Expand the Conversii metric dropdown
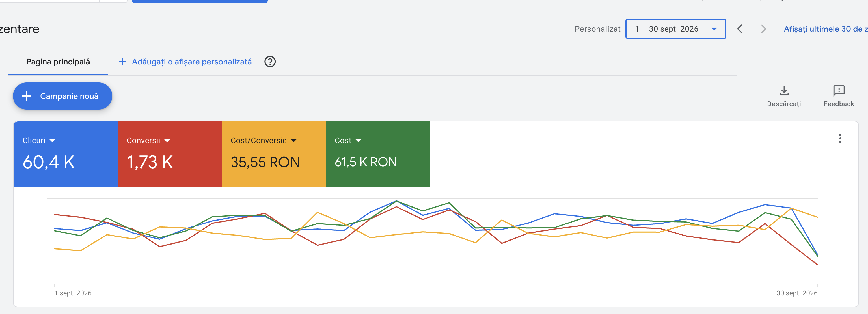868x314 pixels. tap(167, 141)
